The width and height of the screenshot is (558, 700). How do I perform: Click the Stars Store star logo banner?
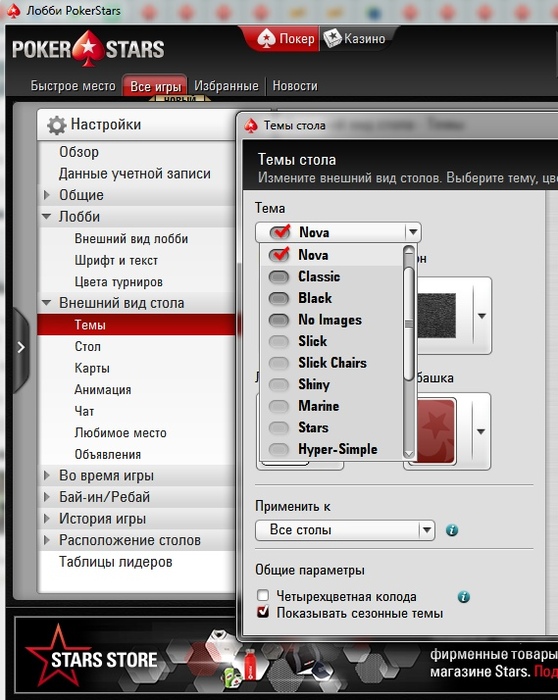tap(91, 656)
